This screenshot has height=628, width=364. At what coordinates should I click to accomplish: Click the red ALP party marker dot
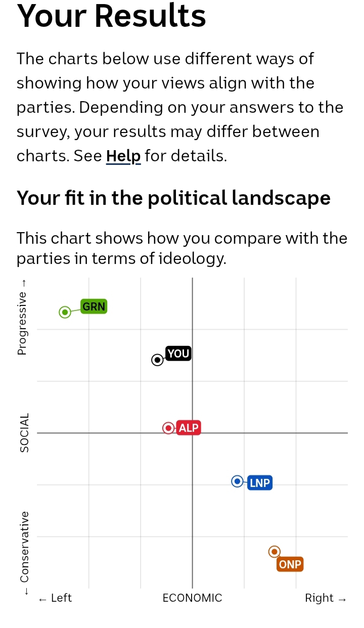pos(168,428)
